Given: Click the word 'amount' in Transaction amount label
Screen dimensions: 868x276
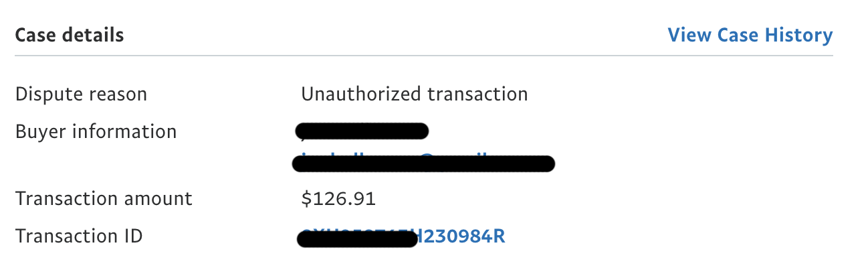Looking at the screenshot, I should tap(160, 199).
